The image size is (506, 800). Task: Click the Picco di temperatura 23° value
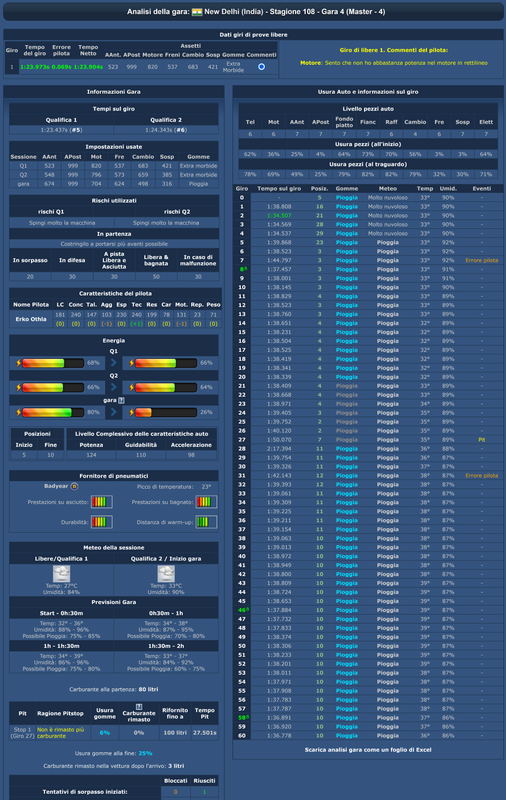[206, 487]
